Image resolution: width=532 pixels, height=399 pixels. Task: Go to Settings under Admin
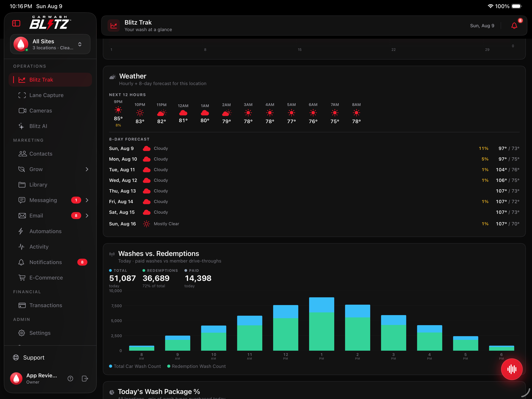pyautogui.click(x=50, y=333)
